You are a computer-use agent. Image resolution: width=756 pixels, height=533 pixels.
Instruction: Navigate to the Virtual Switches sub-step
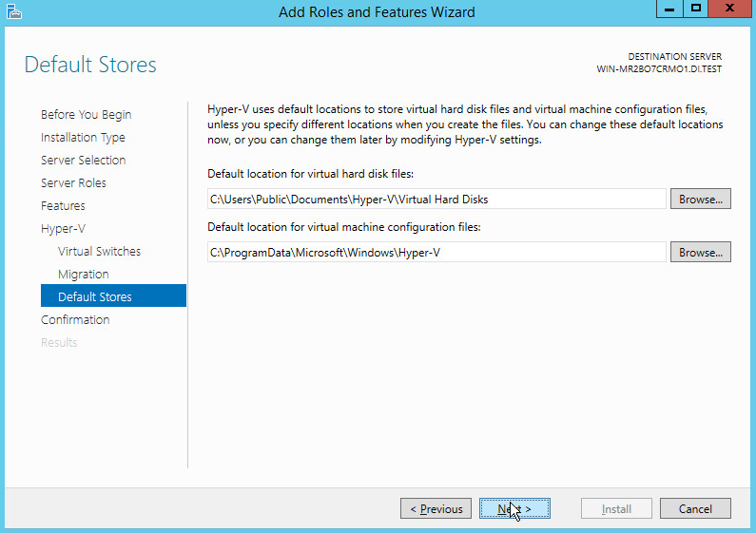tap(99, 252)
